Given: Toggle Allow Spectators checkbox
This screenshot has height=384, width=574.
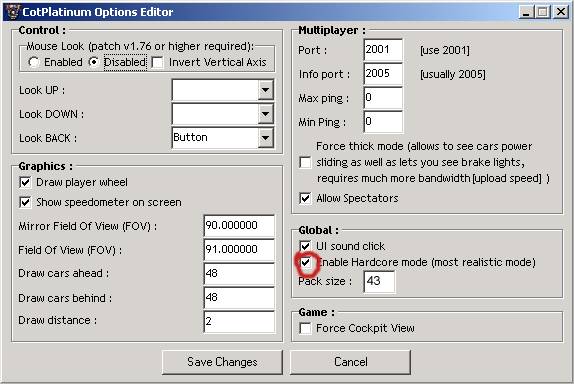Looking at the screenshot, I should pos(305,198).
